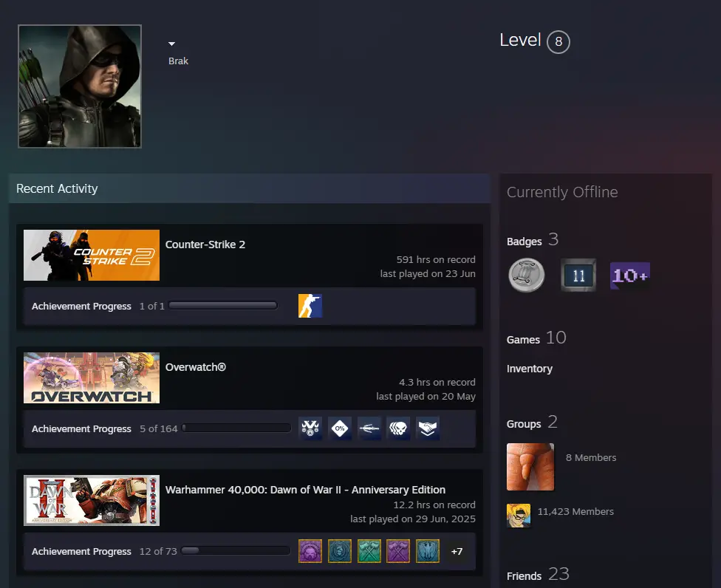The width and height of the screenshot is (721, 588).
Task: Click the Overwatch medals achievement icon
Action: click(x=310, y=428)
